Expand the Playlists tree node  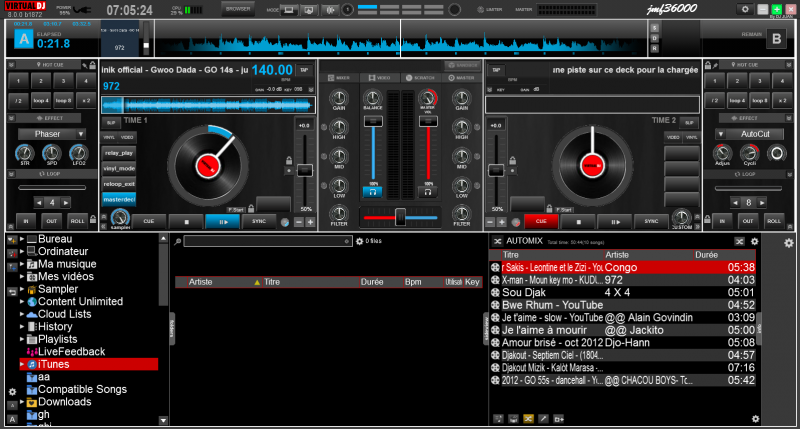tap(21, 339)
